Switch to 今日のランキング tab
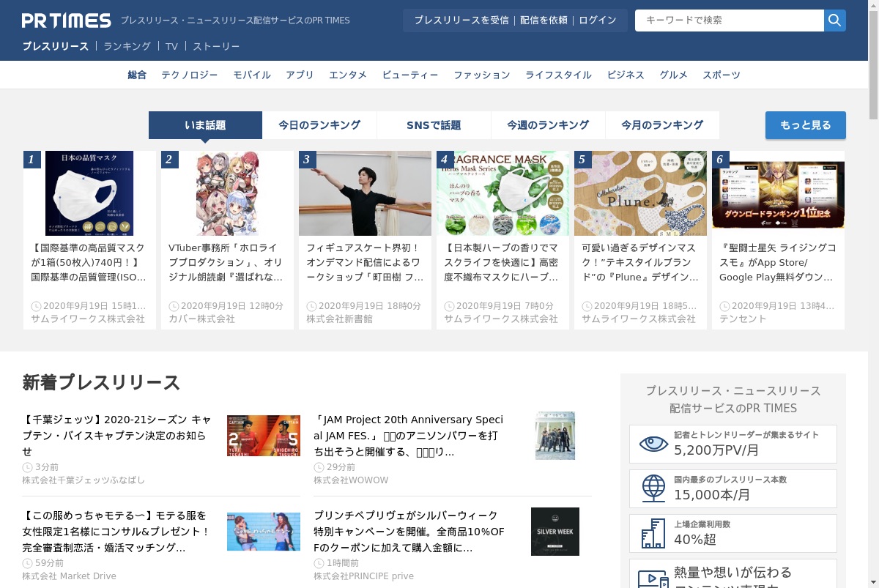 point(319,125)
